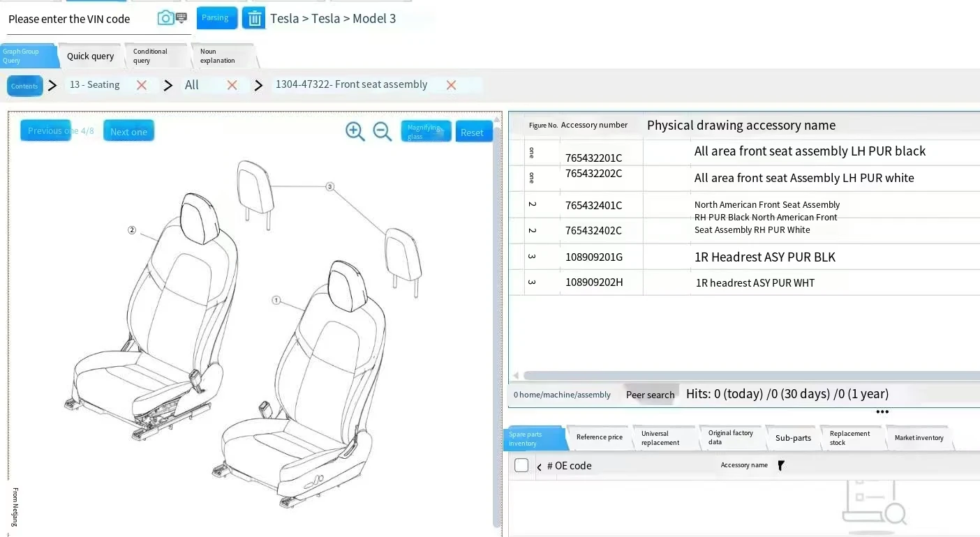This screenshot has width=980, height=537.
Task: Click the 'Accessory number' column header
Action: point(595,125)
